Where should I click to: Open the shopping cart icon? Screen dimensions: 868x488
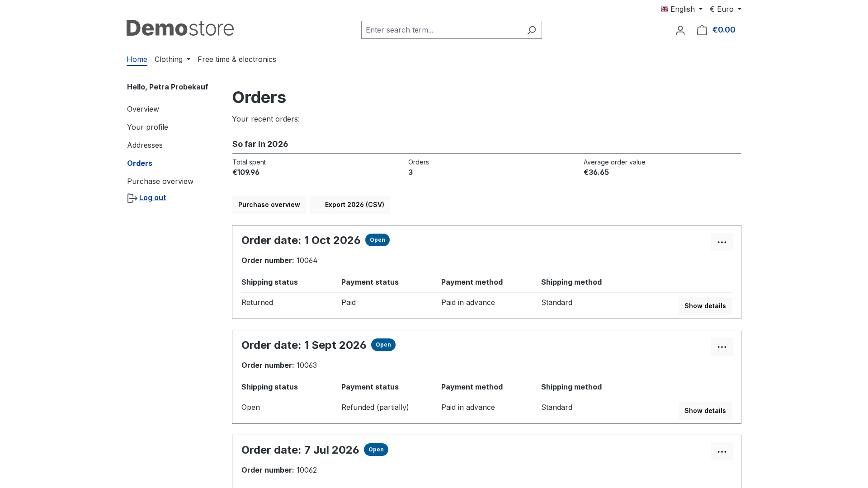702,30
